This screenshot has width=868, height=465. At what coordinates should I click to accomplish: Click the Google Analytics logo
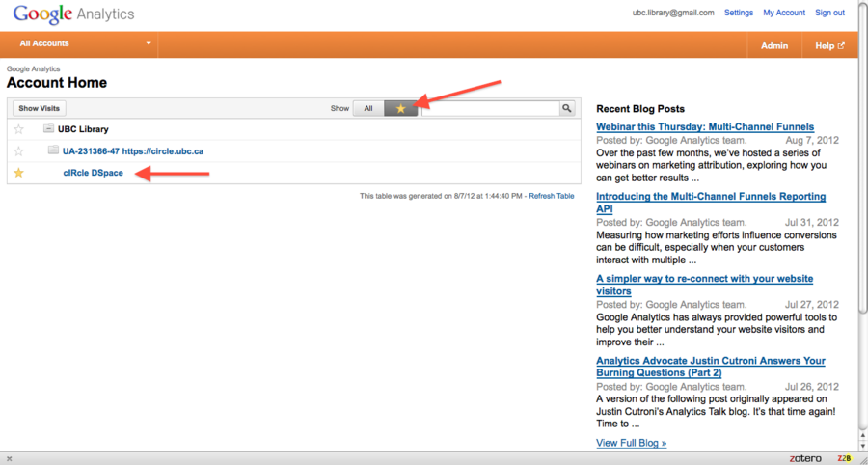click(74, 15)
